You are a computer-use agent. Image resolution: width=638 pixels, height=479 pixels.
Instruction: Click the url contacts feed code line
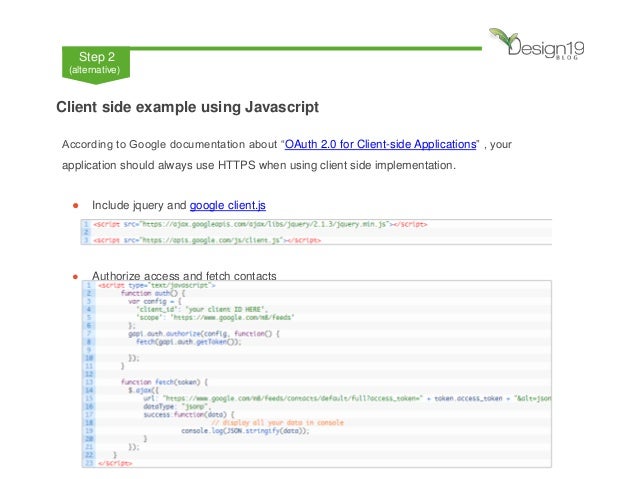click(x=347, y=398)
